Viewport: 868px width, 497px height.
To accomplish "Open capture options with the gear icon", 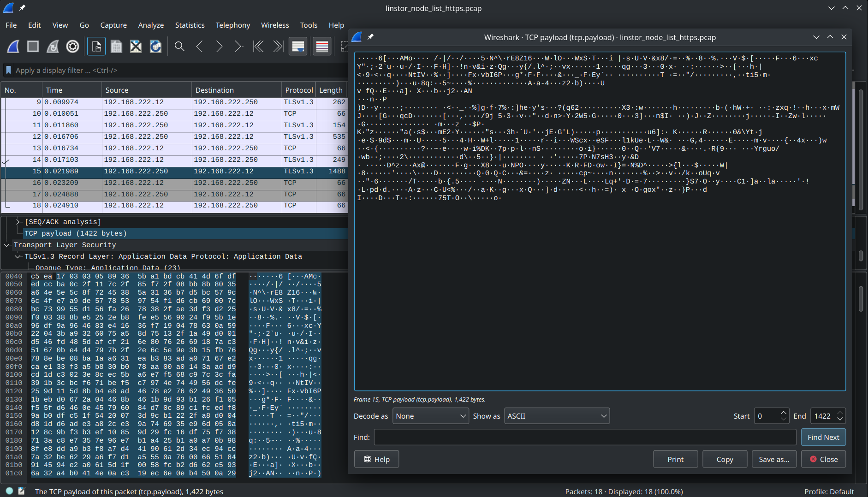I will (x=72, y=46).
